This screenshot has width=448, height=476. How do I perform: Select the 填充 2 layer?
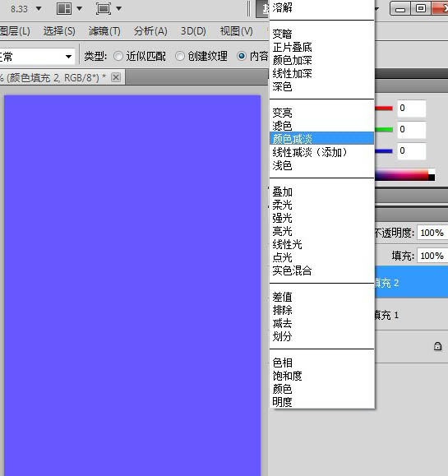click(412, 283)
